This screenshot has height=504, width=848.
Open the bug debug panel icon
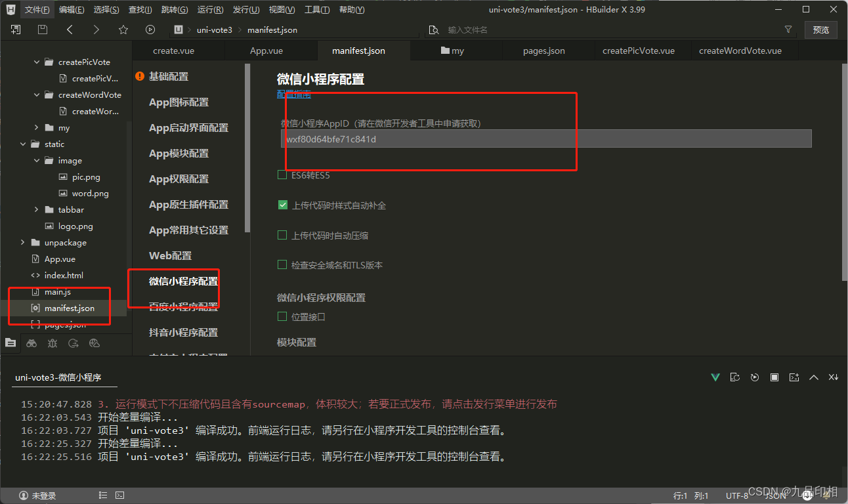pyautogui.click(x=53, y=343)
